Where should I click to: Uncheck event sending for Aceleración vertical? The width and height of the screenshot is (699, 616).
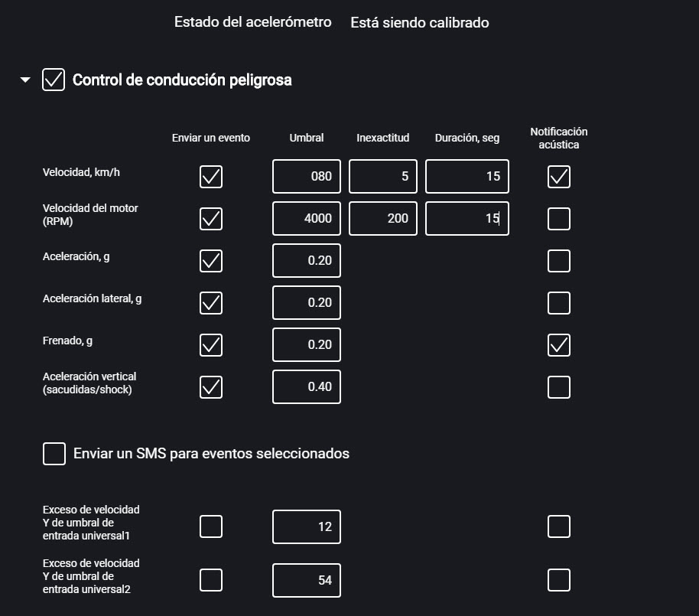210,386
